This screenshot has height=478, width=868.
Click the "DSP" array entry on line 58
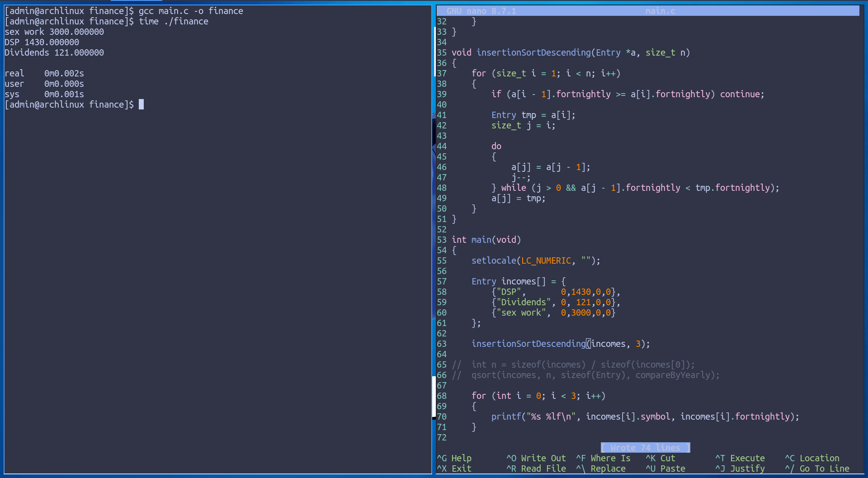556,292
